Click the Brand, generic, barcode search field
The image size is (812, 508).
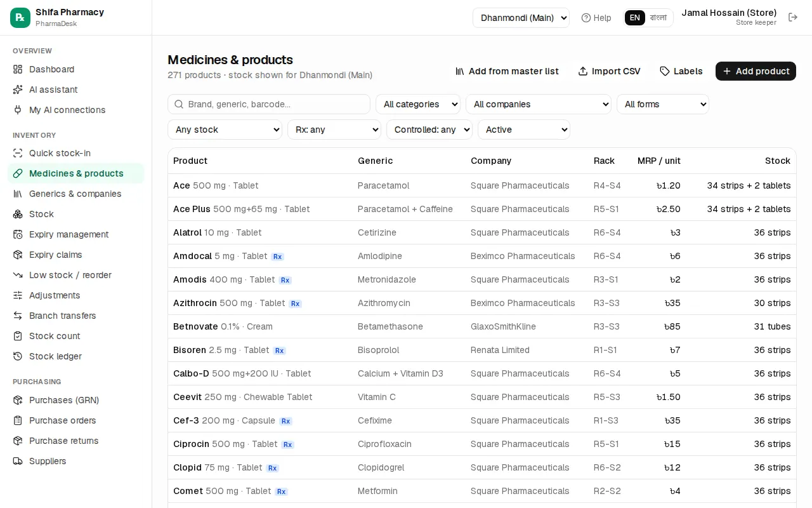click(269, 104)
